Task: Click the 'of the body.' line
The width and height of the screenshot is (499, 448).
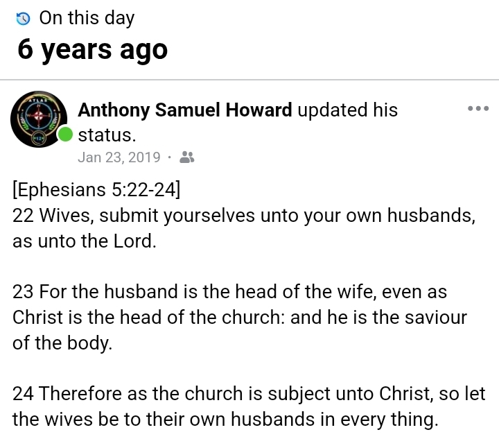Action: 62,343
